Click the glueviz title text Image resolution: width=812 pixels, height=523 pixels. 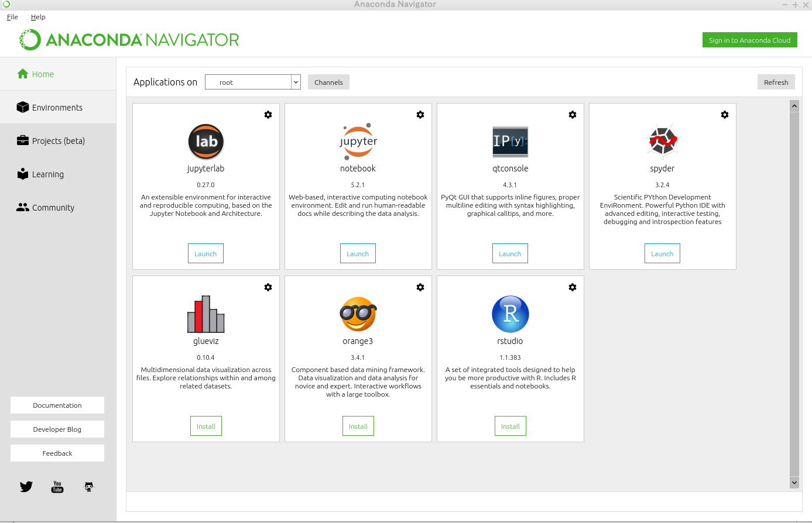tap(206, 341)
